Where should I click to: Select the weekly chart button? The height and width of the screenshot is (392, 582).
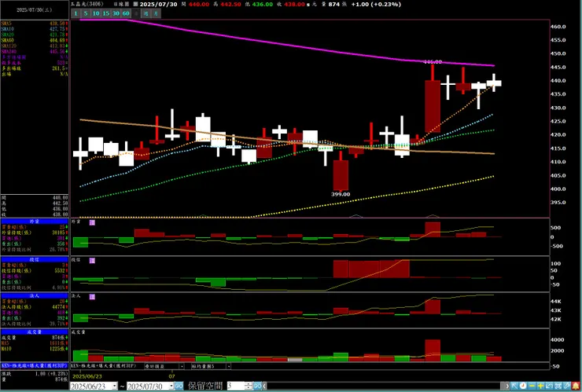pyautogui.click(x=145, y=13)
